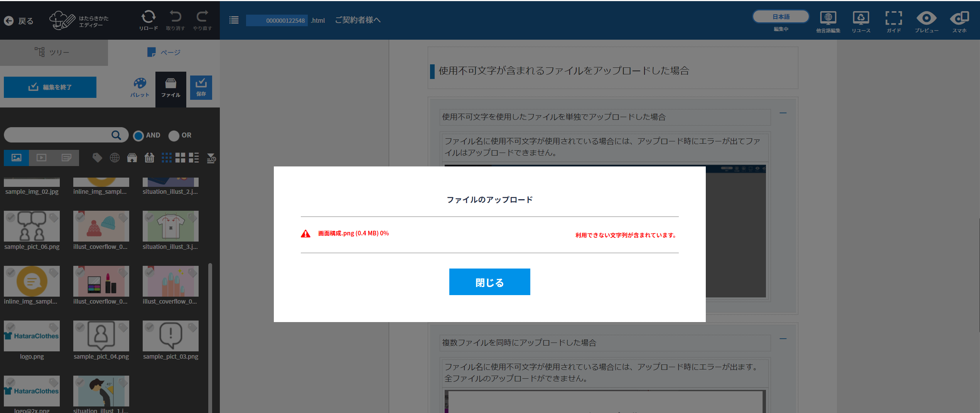The width and height of the screenshot is (980, 413).
Task: Switch to the ツリー tab
Action: coord(54,52)
